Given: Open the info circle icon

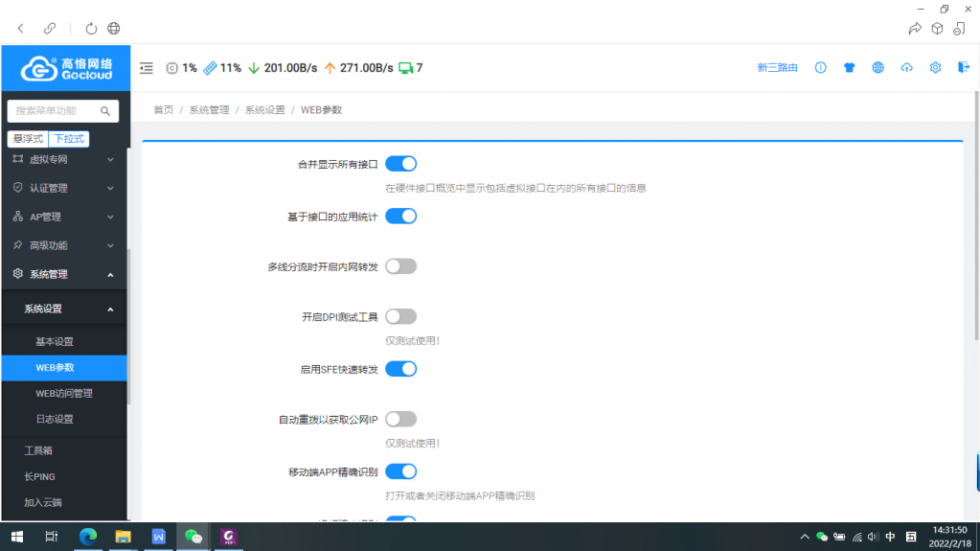Looking at the screenshot, I should (x=821, y=67).
